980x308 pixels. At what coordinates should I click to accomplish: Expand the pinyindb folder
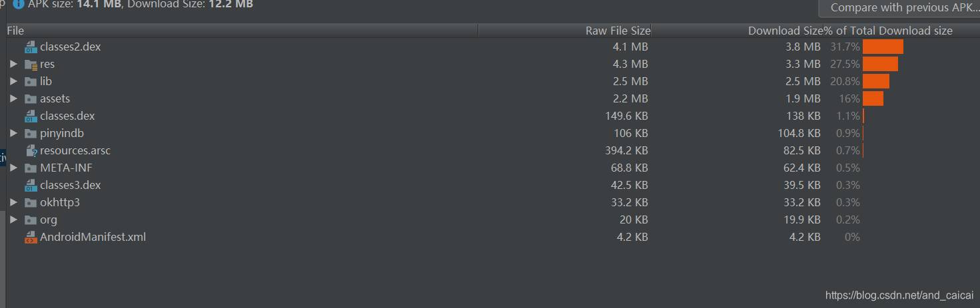tap(13, 134)
